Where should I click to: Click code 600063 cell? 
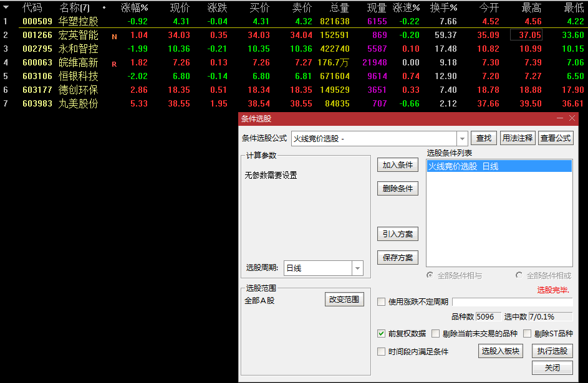[x=37, y=62]
